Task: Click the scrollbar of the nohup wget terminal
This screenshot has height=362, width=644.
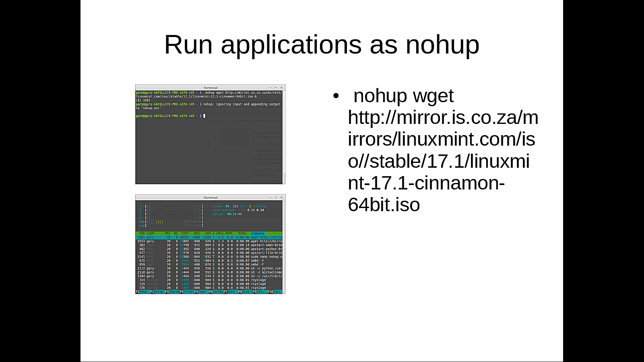Action: pos(284,137)
